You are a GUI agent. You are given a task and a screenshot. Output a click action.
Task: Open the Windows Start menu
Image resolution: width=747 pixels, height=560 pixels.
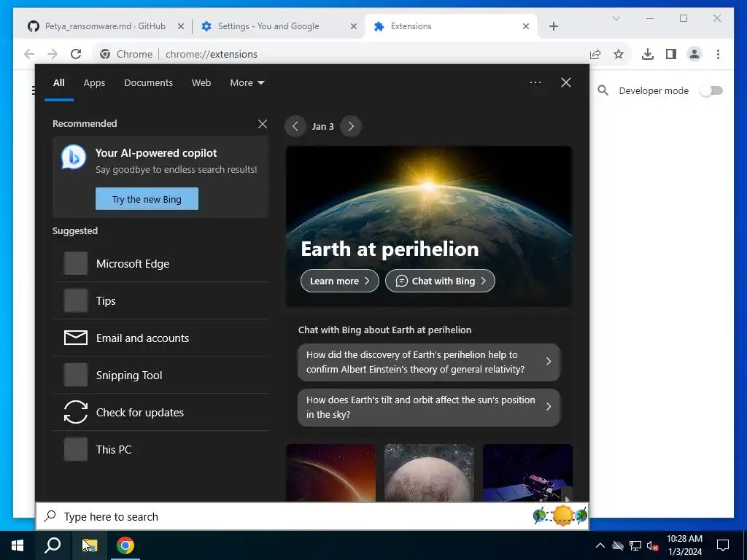pyautogui.click(x=18, y=545)
